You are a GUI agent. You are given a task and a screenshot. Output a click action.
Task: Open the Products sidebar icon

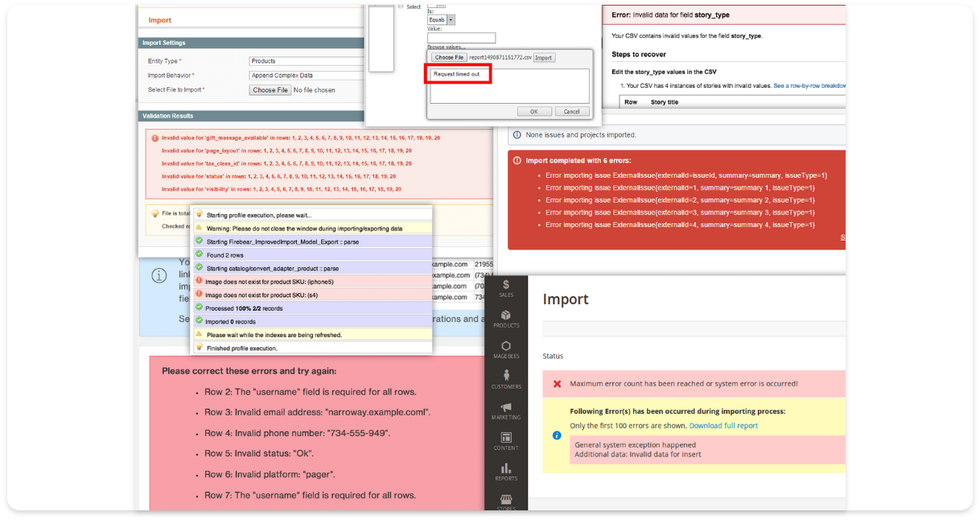(506, 319)
